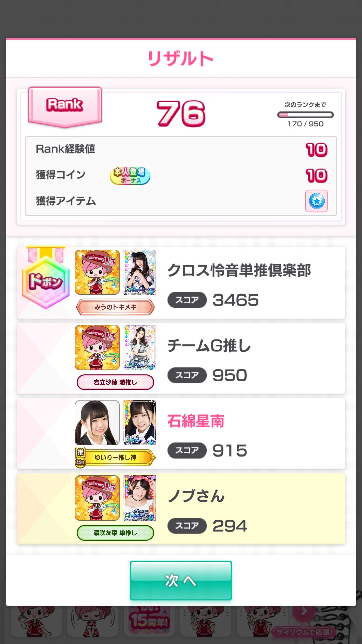The image size is (362, 644).
Task: Open card photo next to ノブさん
Action: (140, 498)
